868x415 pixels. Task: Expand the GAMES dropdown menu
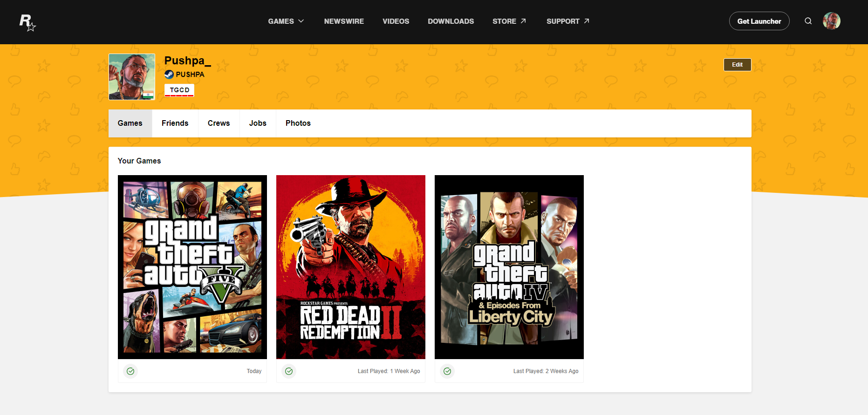tap(286, 21)
